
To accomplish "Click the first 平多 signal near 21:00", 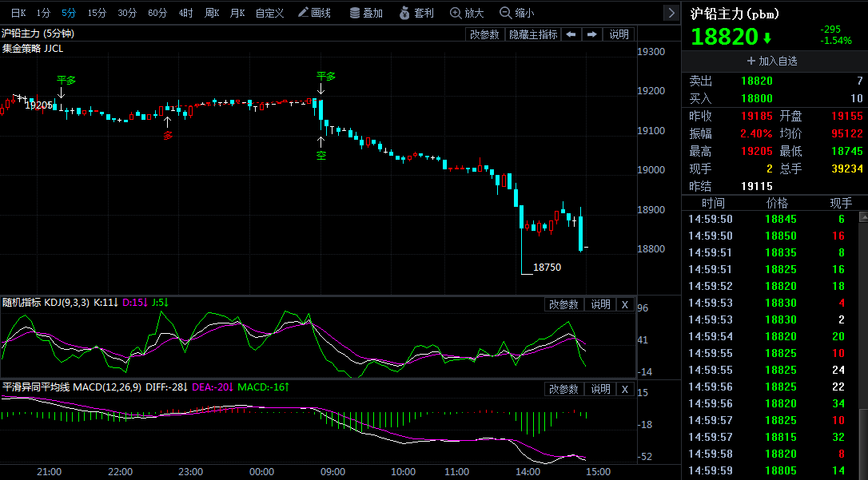I will (66, 81).
